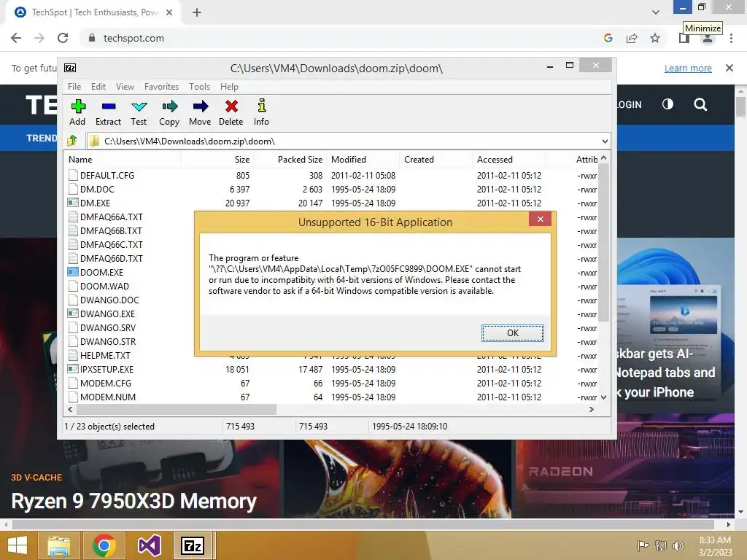Open the Edit menu in 7-Zip
The image size is (747, 560).
(x=98, y=87)
